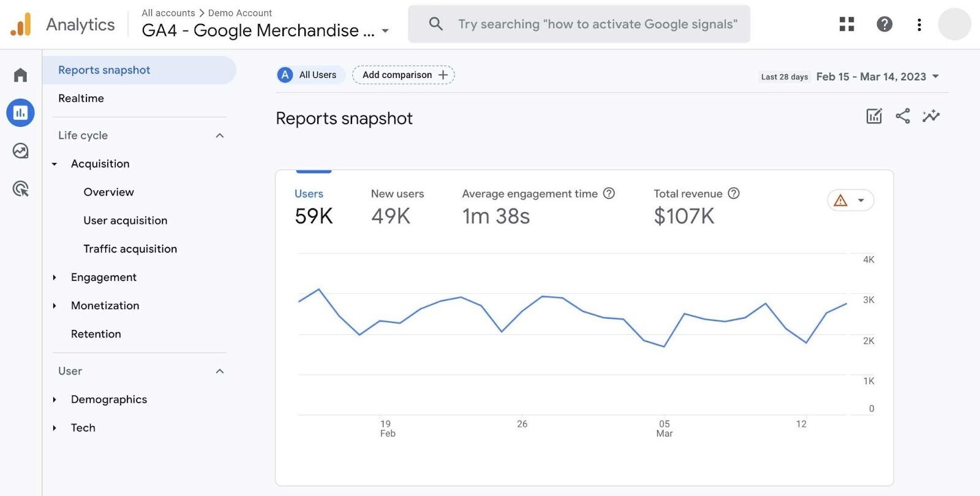Image resolution: width=980 pixels, height=496 pixels.
Task: Expand the Tech tree arrow
Action: [x=55, y=428]
